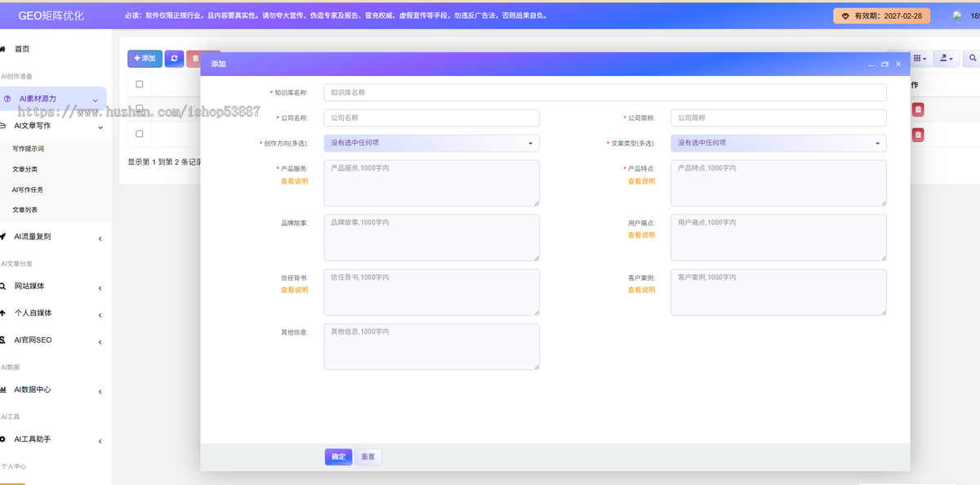Open the 文案类型(多选) dropdown
The width and height of the screenshot is (980, 485).
click(x=779, y=143)
